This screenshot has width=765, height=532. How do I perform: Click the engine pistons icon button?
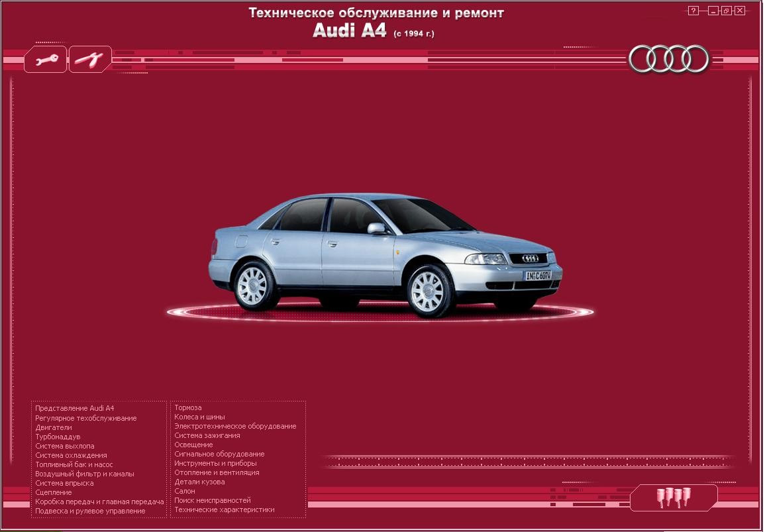(x=674, y=498)
